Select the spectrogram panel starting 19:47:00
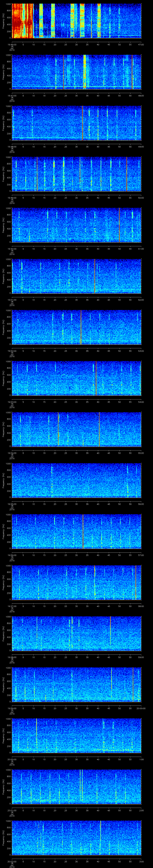The height and width of the screenshot is (868, 153). [x=77, y=72]
